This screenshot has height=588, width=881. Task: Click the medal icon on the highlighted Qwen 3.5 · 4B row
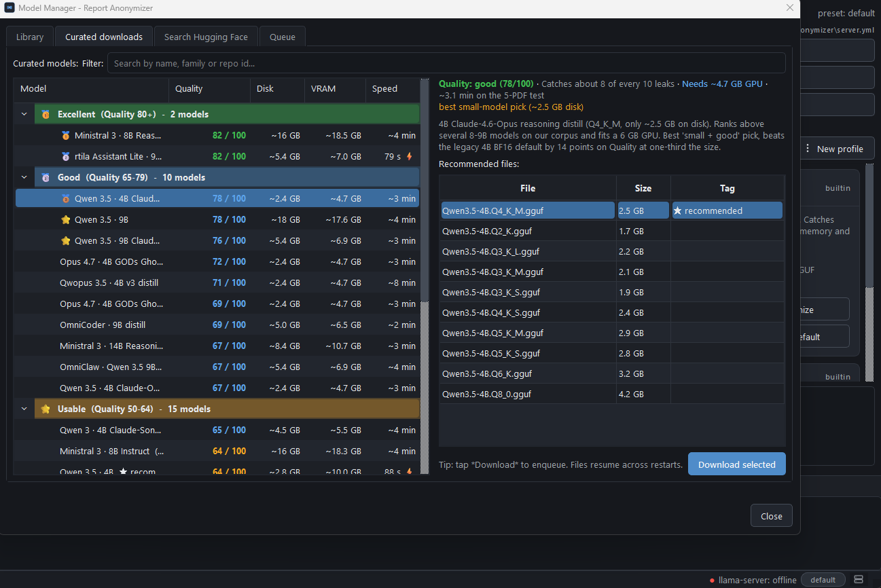(x=65, y=198)
